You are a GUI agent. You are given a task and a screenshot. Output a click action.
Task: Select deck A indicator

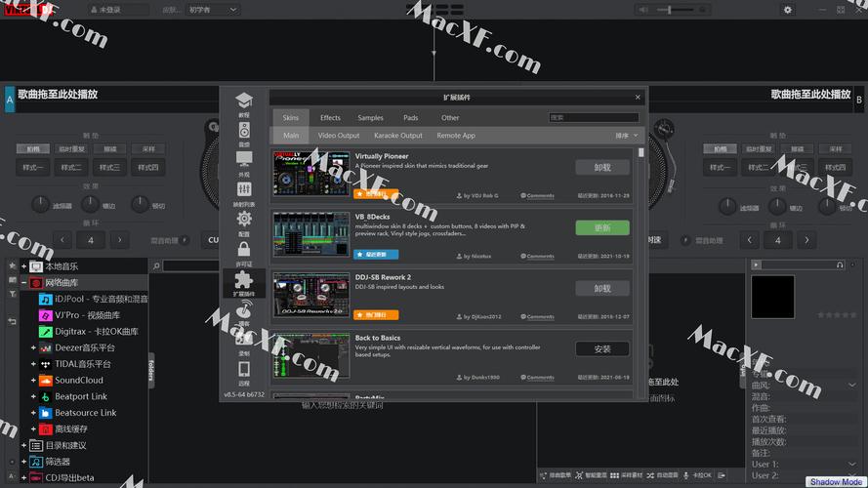click(10, 100)
